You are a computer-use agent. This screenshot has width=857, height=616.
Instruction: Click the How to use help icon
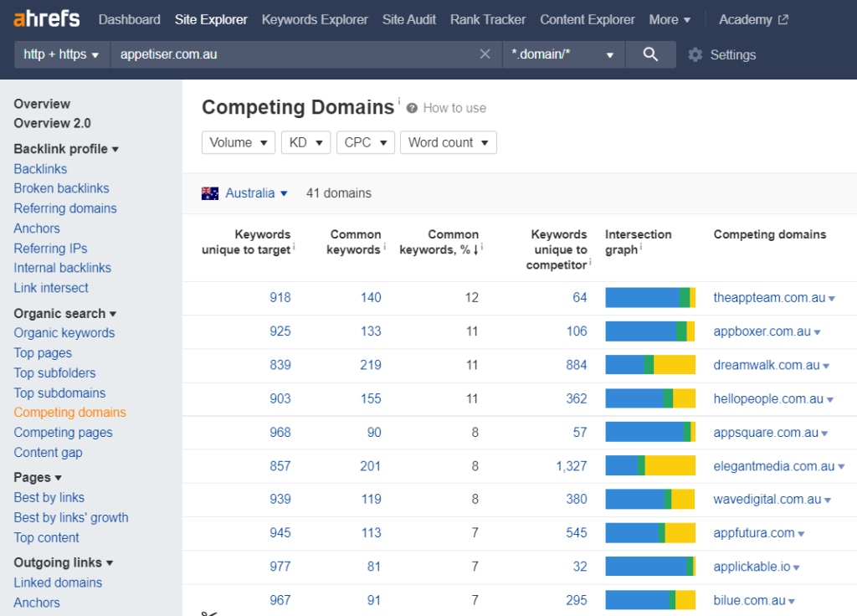click(x=412, y=108)
